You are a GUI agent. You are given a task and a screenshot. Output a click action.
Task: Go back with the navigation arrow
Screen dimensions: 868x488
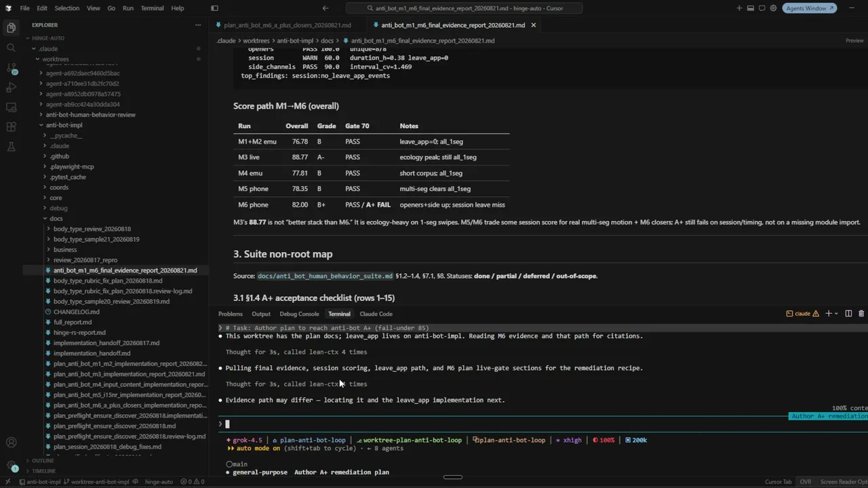(x=325, y=8)
